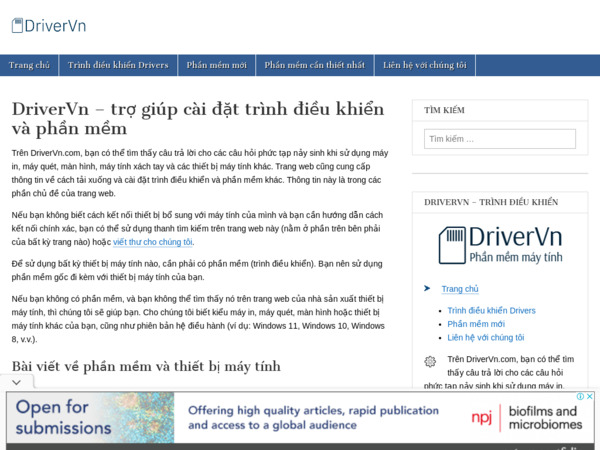
Task: Open Liên hệ với chúng tôi menu
Action: tap(425, 65)
